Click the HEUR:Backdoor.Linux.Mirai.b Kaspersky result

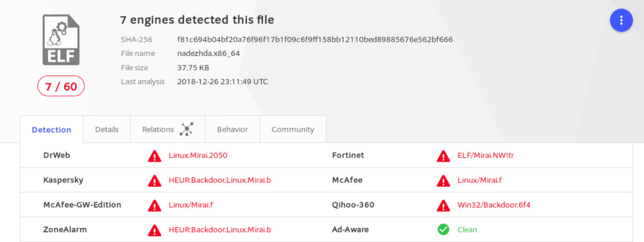pos(220,180)
